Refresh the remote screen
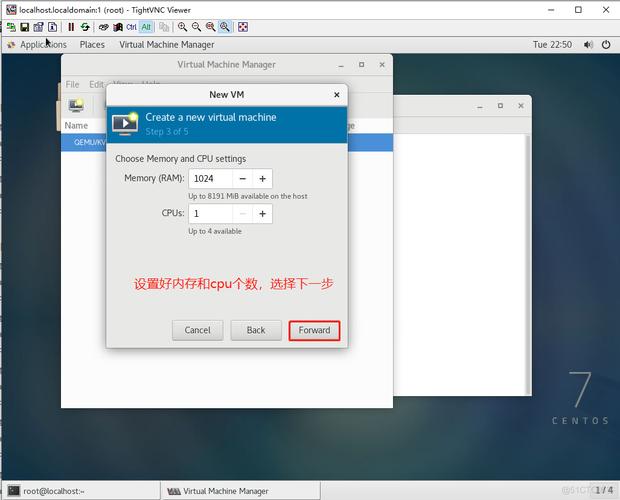Image resolution: width=620 pixels, height=500 pixels. (x=85, y=27)
